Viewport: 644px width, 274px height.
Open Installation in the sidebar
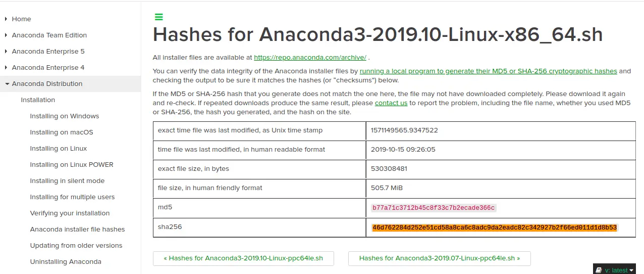click(x=38, y=100)
